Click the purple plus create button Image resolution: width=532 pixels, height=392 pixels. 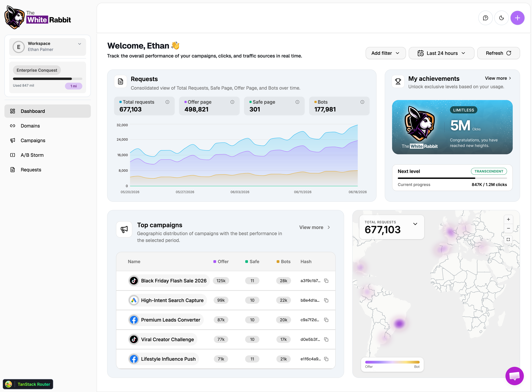click(517, 18)
